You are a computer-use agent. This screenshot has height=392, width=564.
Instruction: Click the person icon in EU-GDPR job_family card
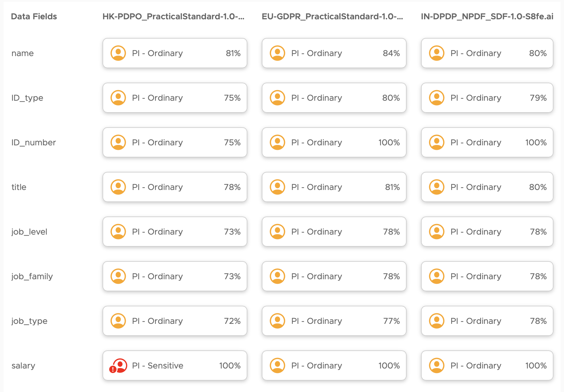click(277, 276)
